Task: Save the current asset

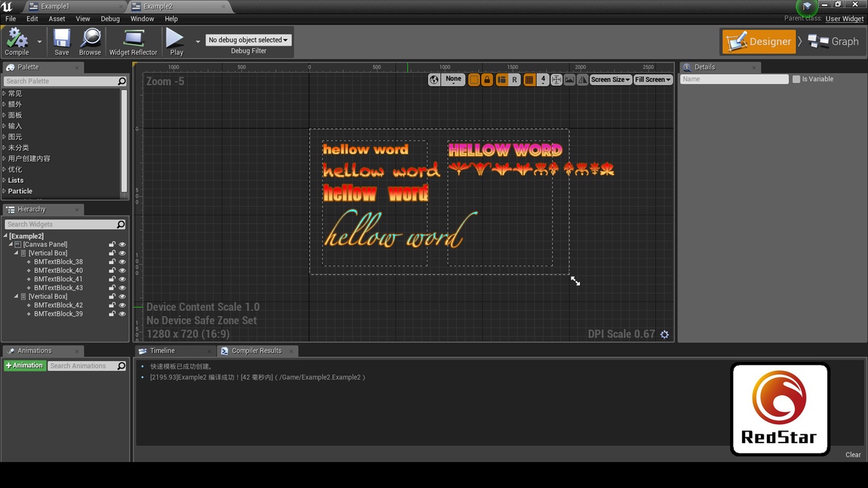Action: (x=62, y=42)
